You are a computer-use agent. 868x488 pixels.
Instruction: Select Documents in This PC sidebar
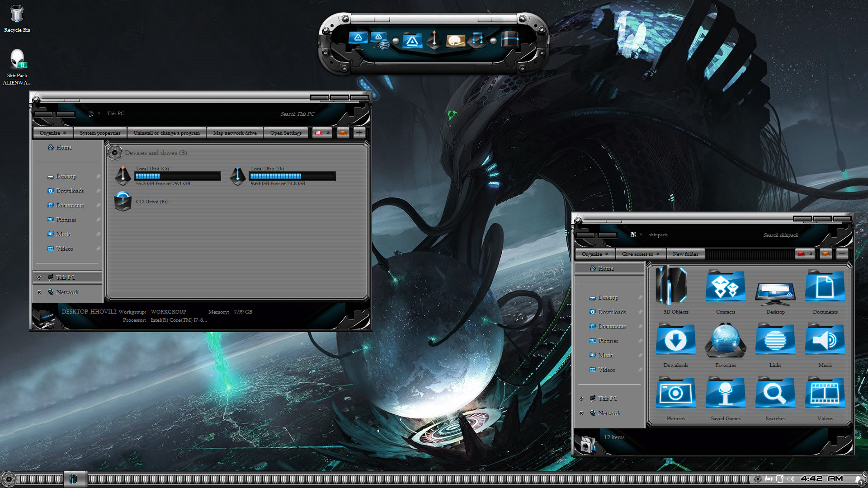point(70,206)
